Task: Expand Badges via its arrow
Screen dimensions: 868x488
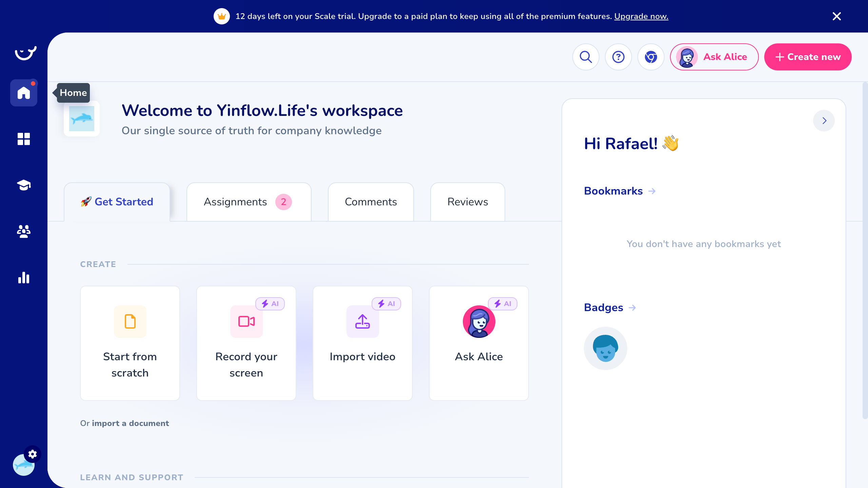Action: [x=632, y=308]
